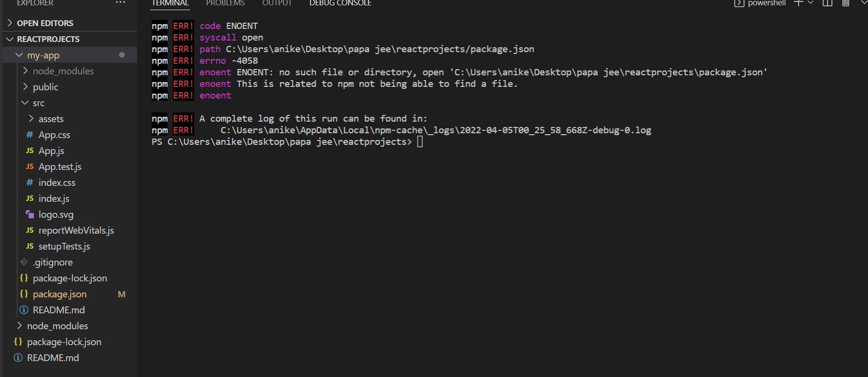Viewport: 868px width, 377px height.
Task: Open the App.test.js file
Action: point(60,167)
